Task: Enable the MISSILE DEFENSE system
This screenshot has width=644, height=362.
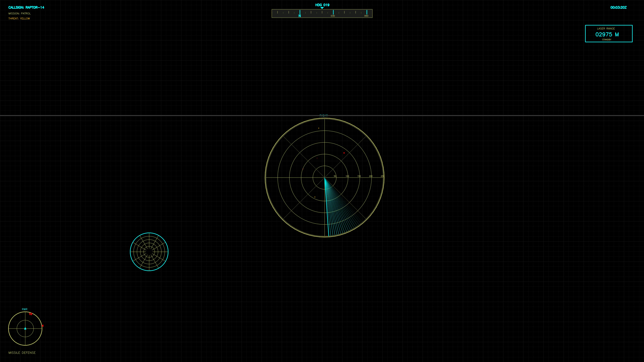Action: point(22,353)
